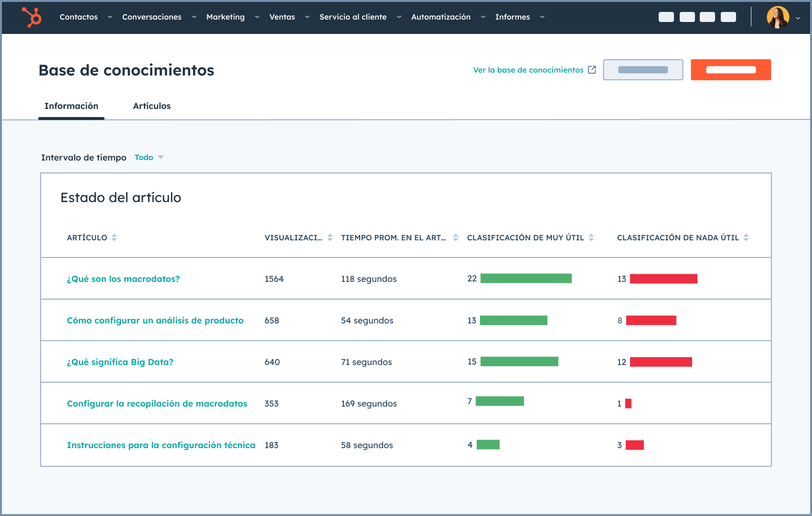Click the 183 views value
The height and width of the screenshot is (516, 812).
pos(272,445)
